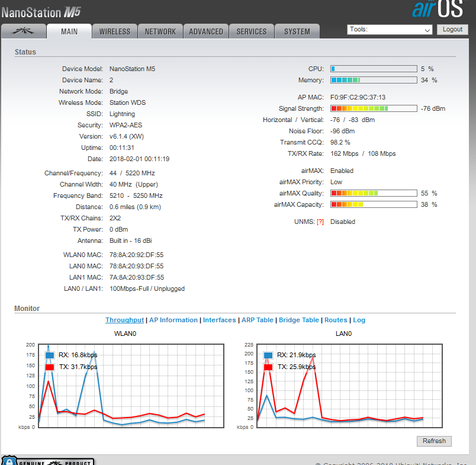The image size is (476, 465).
Task: Switch to the ADVANCED tab
Action: point(206,31)
